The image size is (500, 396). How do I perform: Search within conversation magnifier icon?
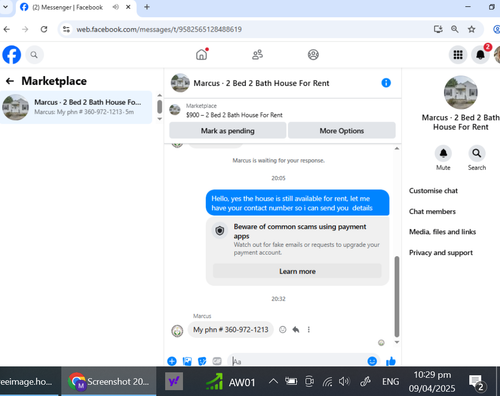[477, 153]
